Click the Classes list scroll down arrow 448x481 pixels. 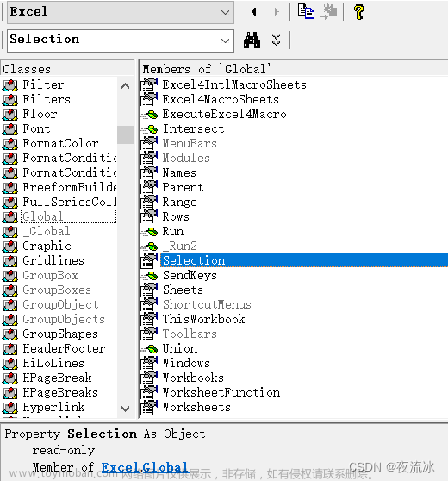[125, 409]
